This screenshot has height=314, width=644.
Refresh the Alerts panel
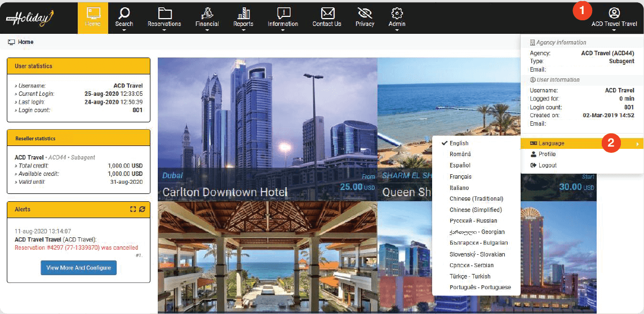[x=143, y=209]
